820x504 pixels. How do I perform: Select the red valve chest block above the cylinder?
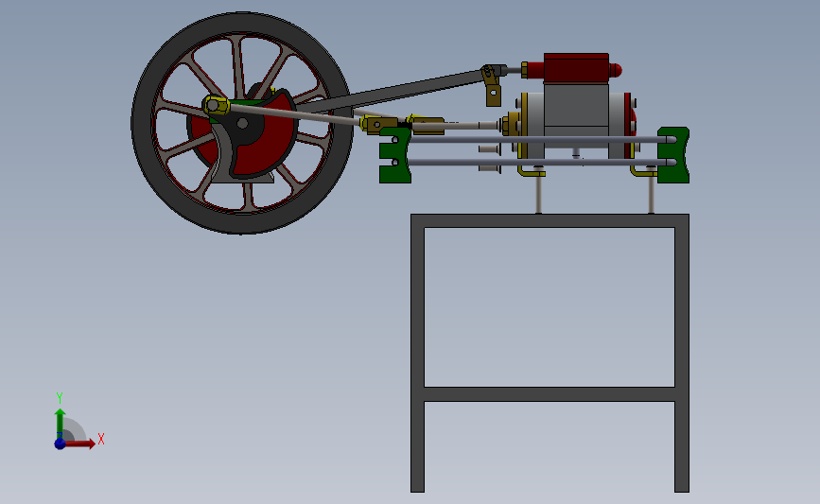[576, 67]
